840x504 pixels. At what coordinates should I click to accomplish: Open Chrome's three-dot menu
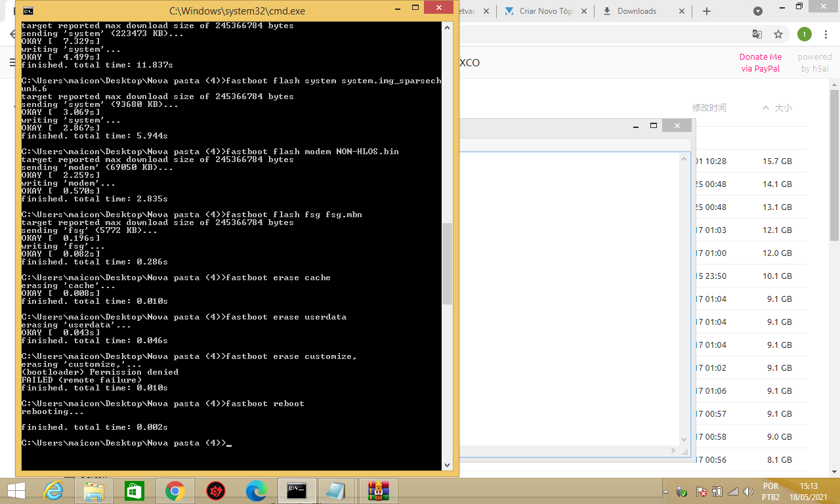pos(826,34)
